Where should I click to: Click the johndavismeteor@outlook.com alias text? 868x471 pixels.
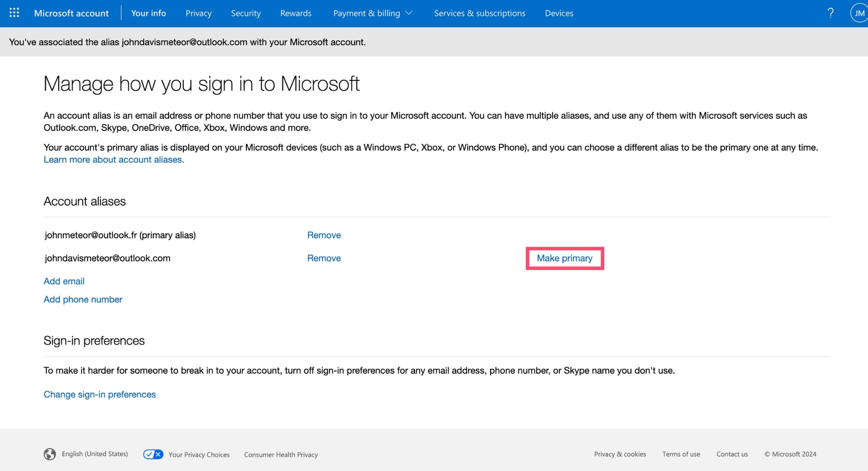pyautogui.click(x=107, y=258)
